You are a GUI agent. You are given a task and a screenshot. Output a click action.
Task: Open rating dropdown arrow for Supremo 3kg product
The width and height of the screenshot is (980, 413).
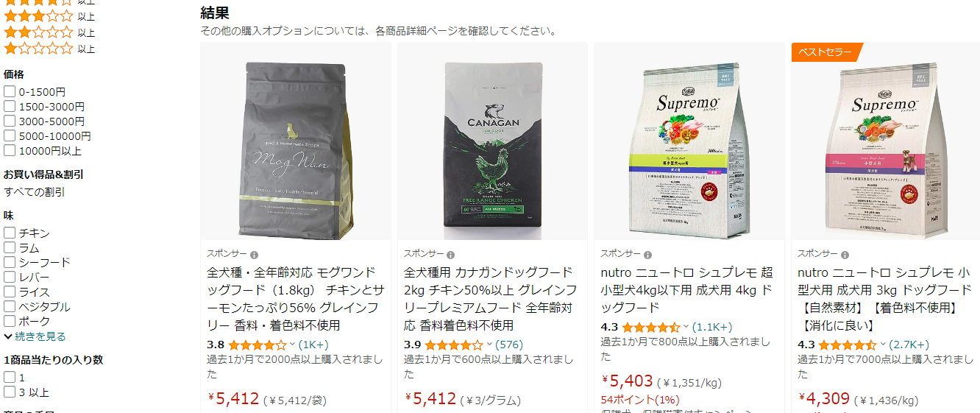coord(882,345)
